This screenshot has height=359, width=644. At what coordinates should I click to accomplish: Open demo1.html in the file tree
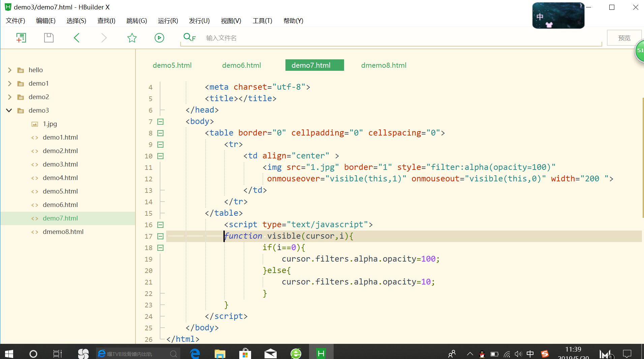[60, 138]
